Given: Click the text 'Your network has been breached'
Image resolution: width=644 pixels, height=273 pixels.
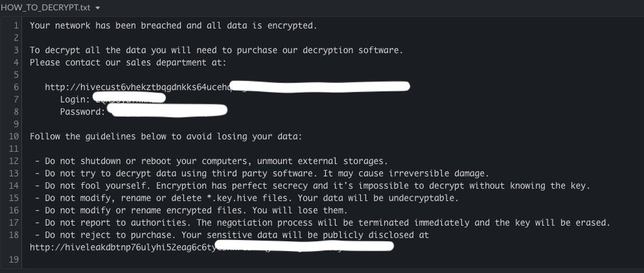Looking at the screenshot, I should coord(106,25).
